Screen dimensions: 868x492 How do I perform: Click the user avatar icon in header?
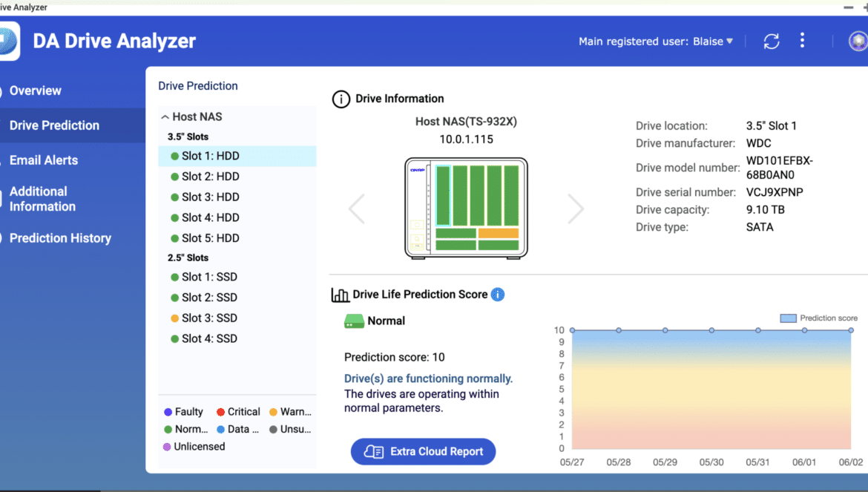click(x=858, y=41)
